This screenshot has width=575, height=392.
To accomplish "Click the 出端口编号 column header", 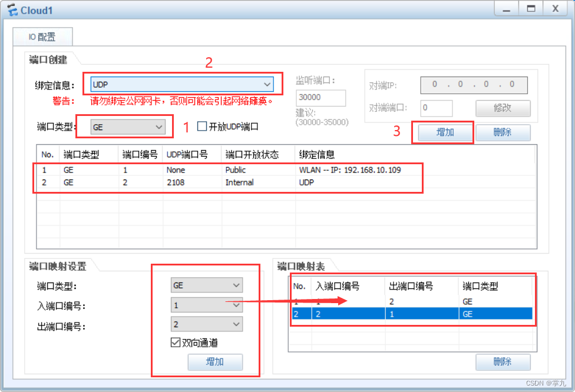I will [x=422, y=286].
